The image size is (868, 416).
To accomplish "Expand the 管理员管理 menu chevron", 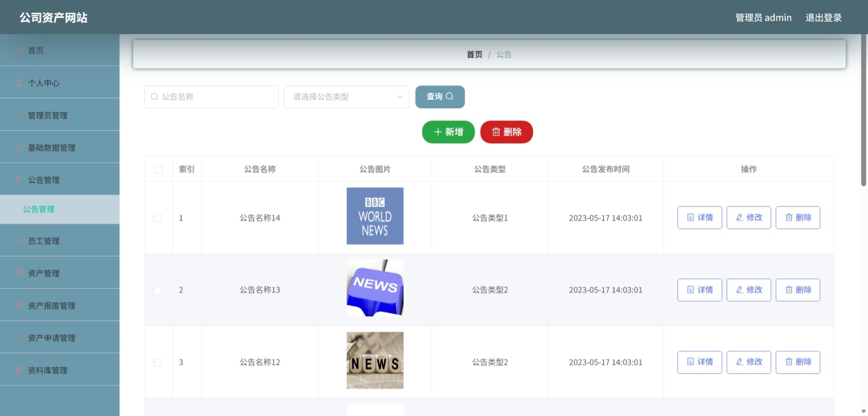I will (106, 114).
